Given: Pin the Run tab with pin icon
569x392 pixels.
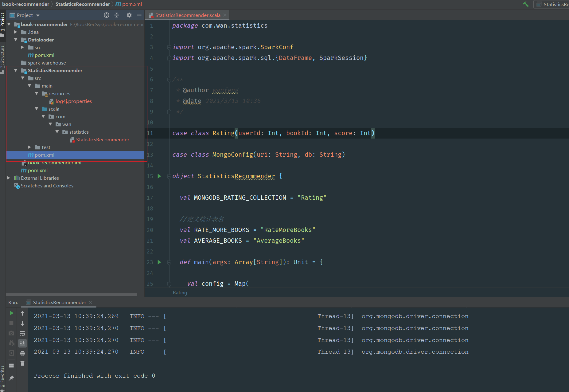Looking at the screenshot, I should pyautogui.click(x=11, y=378).
